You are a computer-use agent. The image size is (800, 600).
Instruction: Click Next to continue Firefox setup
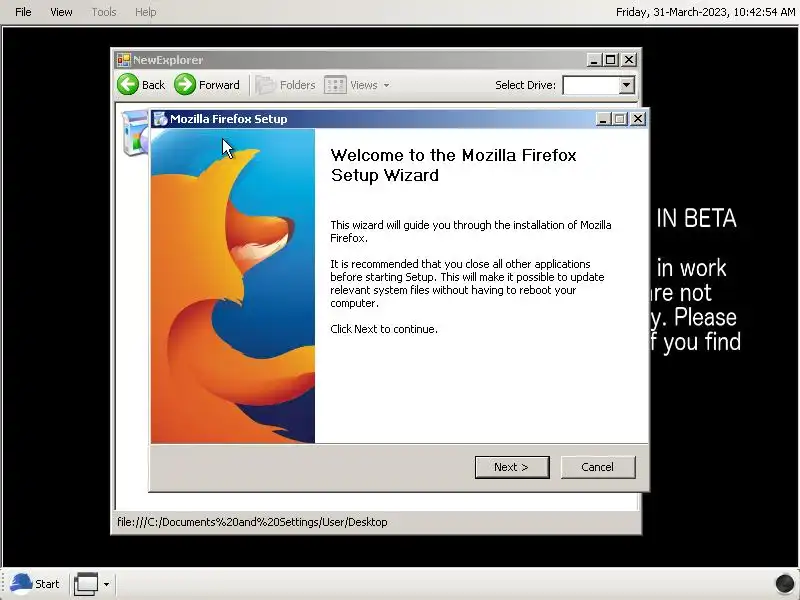pos(512,467)
